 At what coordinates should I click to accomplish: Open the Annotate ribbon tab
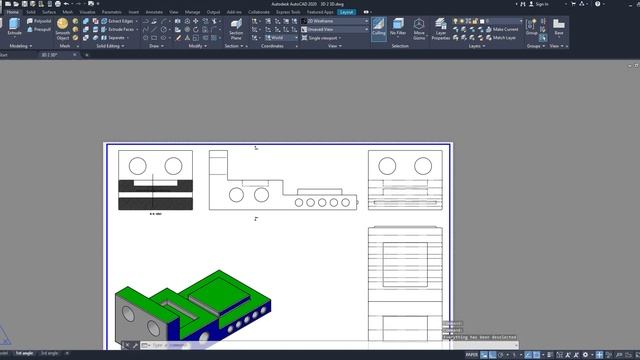(154, 12)
